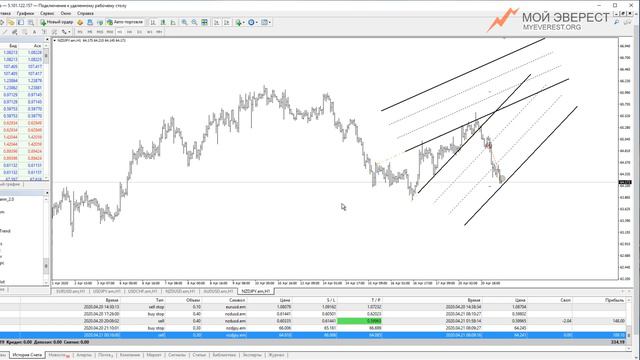This screenshot has width=640, height=360.
Task: Select the text 'A' drawing tool
Action: [x=34, y=32]
